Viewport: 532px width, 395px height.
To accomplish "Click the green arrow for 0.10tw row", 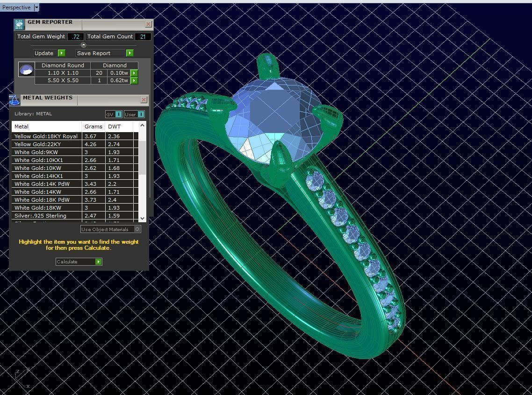I will [x=134, y=73].
